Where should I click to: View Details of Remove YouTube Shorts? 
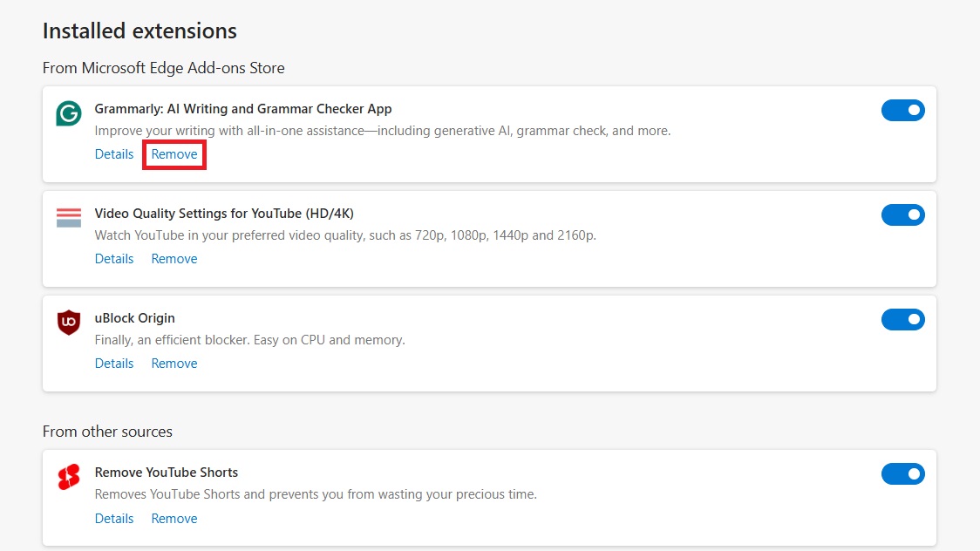pos(114,519)
